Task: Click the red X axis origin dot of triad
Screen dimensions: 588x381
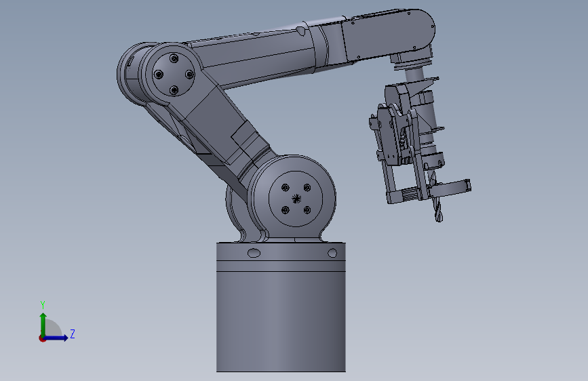Action: point(42,338)
